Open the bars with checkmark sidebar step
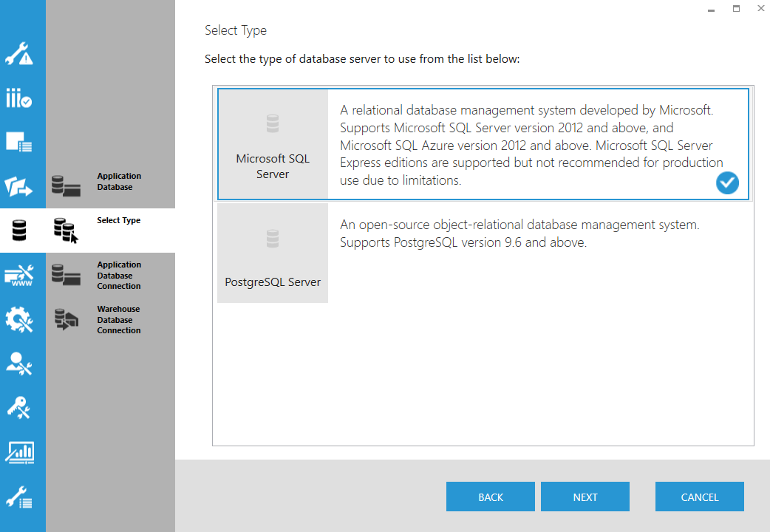770x532 pixels. pos(19,98)
